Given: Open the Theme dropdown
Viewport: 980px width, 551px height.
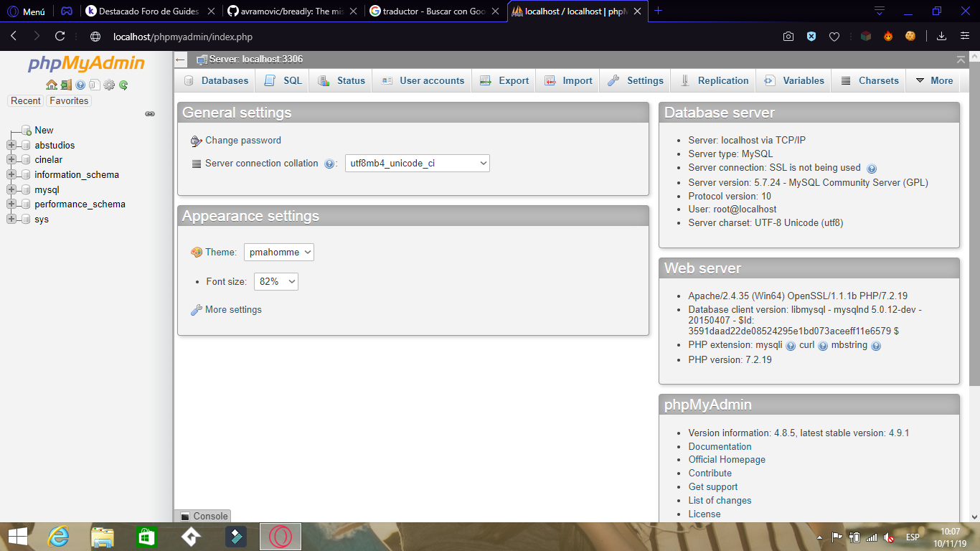Looking at the screenshot, I should tap(279, 253).
